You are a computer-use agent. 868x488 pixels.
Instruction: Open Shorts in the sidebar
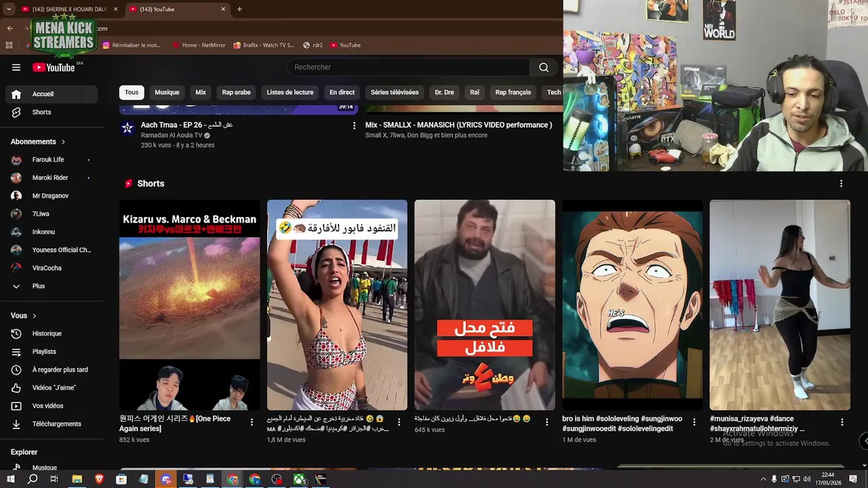pyautogui.click(x=52, y=113)
